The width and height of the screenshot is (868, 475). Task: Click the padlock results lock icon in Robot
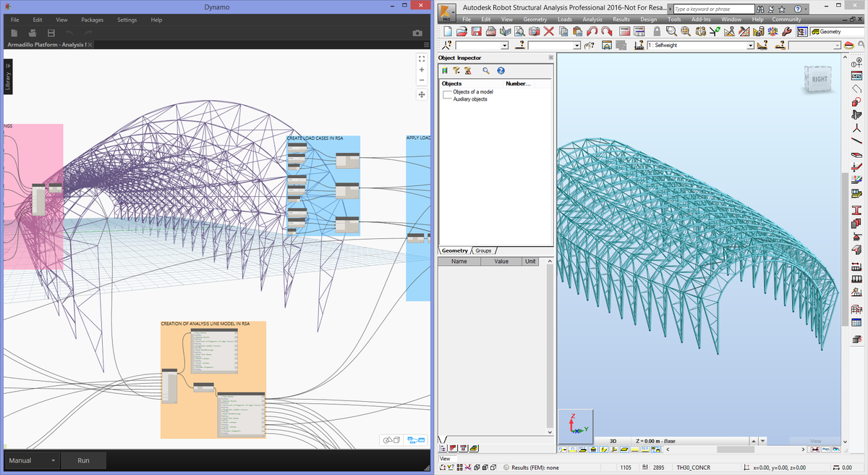[656, 32]
